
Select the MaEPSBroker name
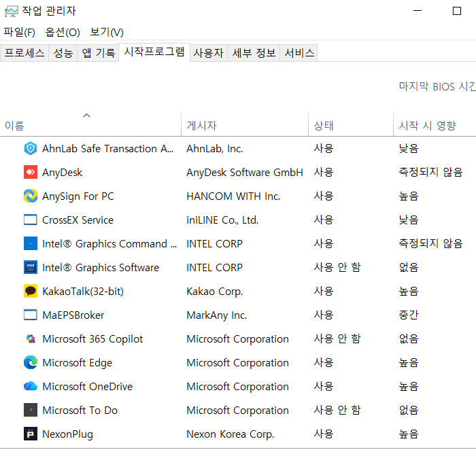pyautogui.click(x=73, y=315)
